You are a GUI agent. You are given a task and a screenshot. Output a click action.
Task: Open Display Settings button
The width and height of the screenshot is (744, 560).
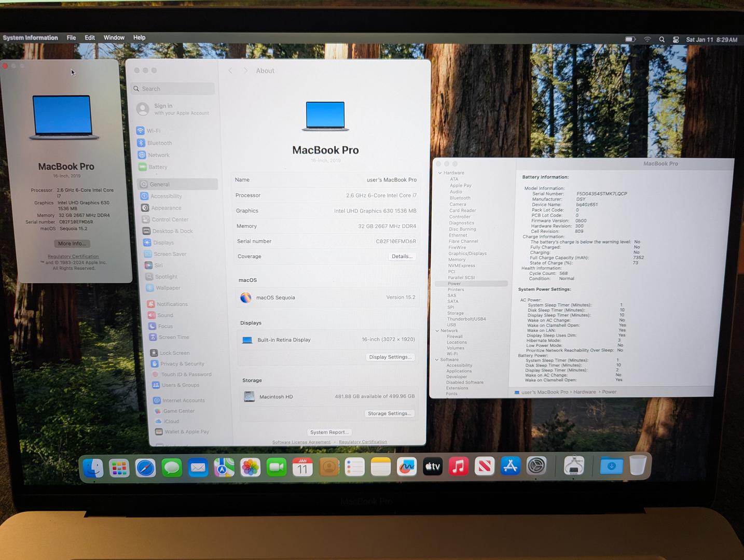coord(390,357)
